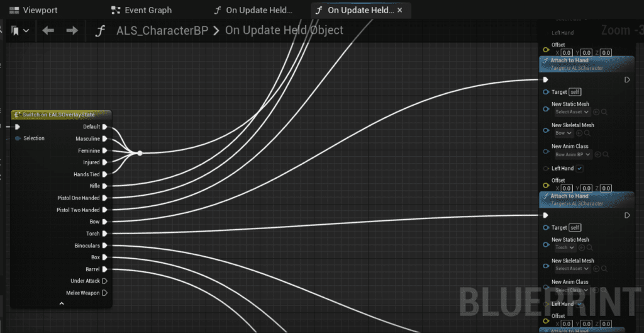Click the function icon beside ALS_CharacterBP breadcrumb

click(100, 31)
